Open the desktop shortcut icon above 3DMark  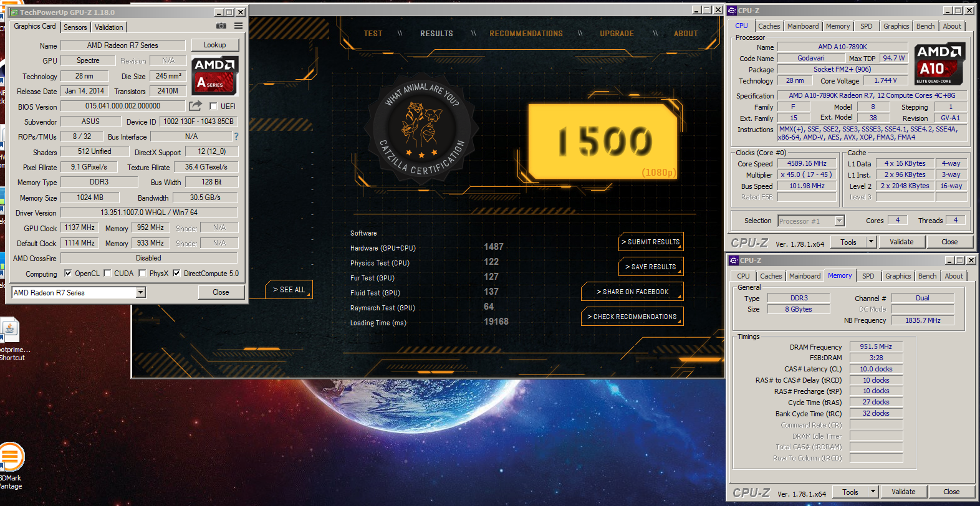[x=11, y=340]
